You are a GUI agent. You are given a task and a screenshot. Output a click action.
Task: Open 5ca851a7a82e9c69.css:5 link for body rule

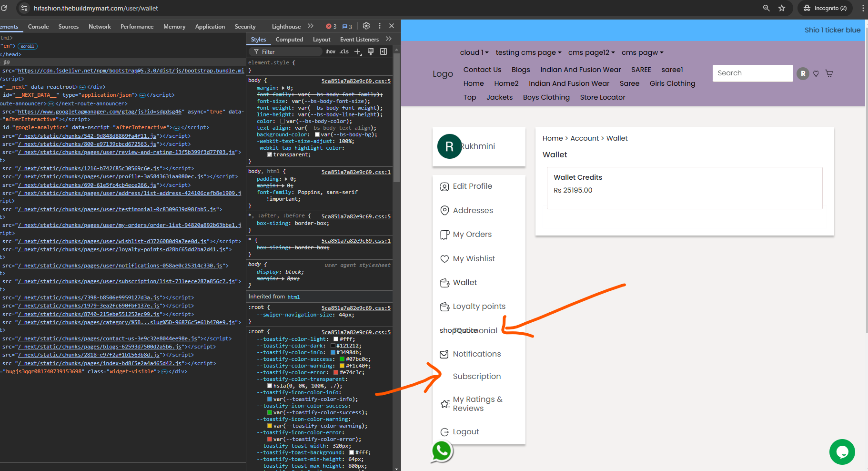click(x=356, y=81)
